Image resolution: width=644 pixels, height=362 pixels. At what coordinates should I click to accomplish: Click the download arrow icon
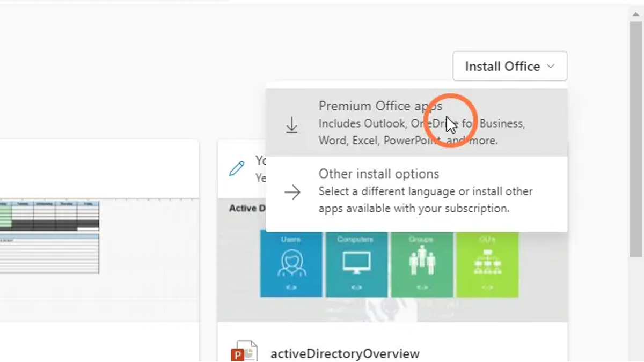coord(291,125)
